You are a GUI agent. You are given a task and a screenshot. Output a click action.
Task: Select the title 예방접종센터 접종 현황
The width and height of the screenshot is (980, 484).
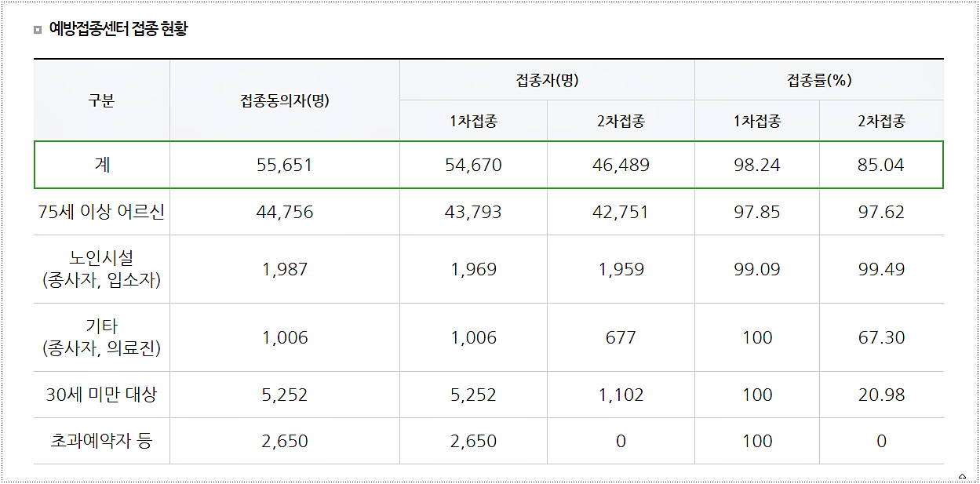[118, 29]
